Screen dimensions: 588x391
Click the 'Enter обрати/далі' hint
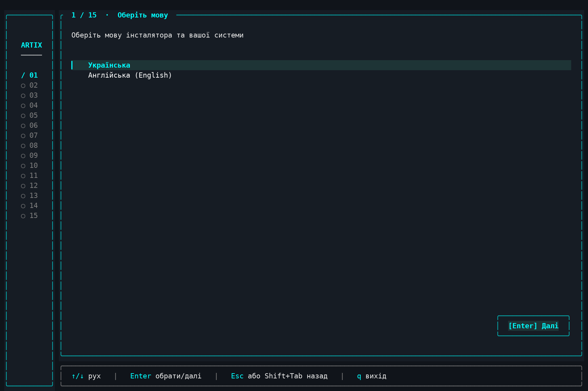click(166, 376)
